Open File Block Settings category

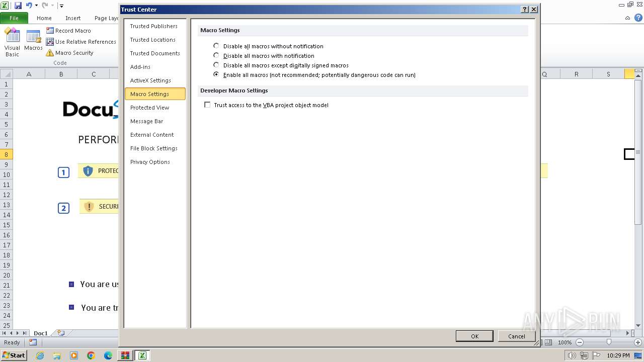pyautogui.click(x=155, y=148)
